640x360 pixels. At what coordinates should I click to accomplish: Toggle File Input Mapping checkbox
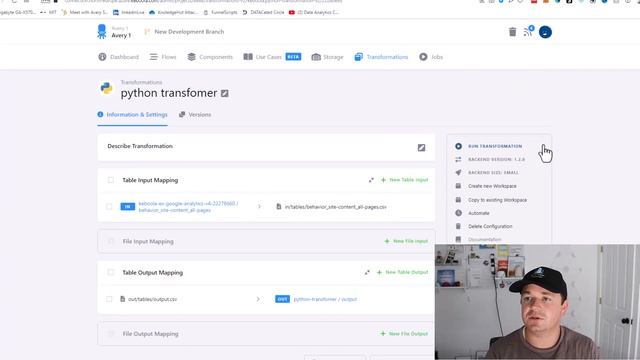tap(111, 241)
